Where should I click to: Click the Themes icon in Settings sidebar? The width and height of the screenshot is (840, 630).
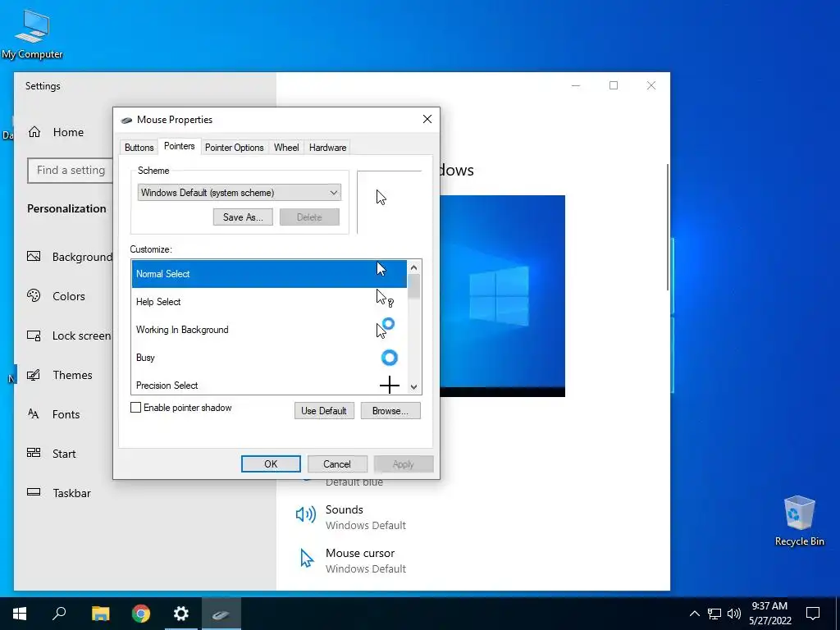tap(34, 374)
